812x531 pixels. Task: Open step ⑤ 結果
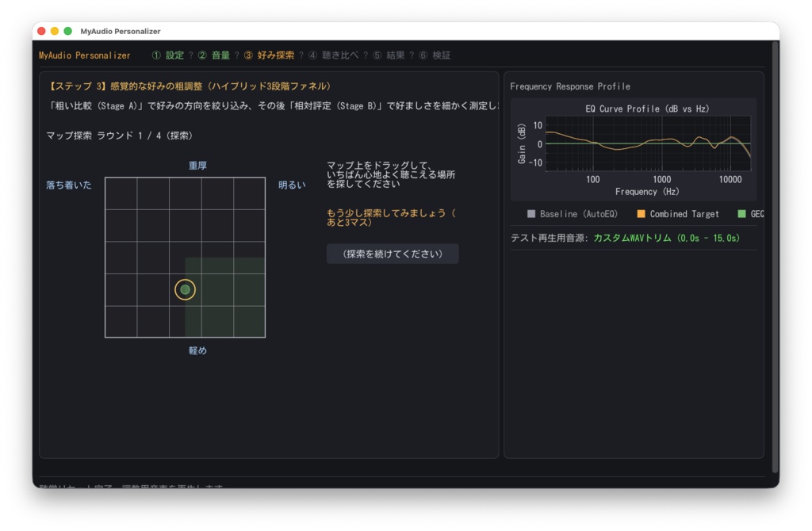click(389, 55)
